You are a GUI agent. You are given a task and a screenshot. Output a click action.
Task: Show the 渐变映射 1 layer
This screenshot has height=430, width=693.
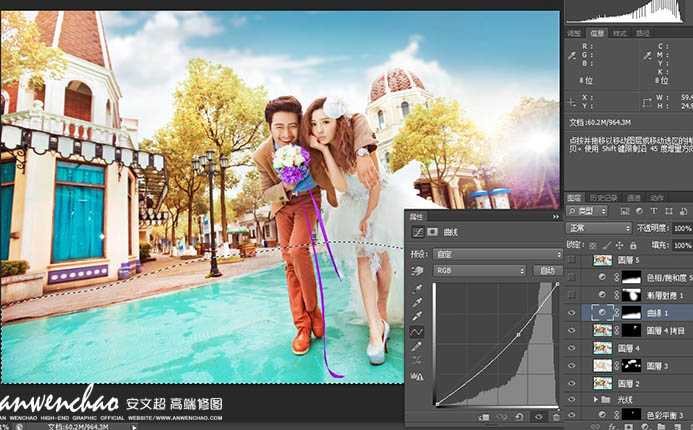[572, 294]
